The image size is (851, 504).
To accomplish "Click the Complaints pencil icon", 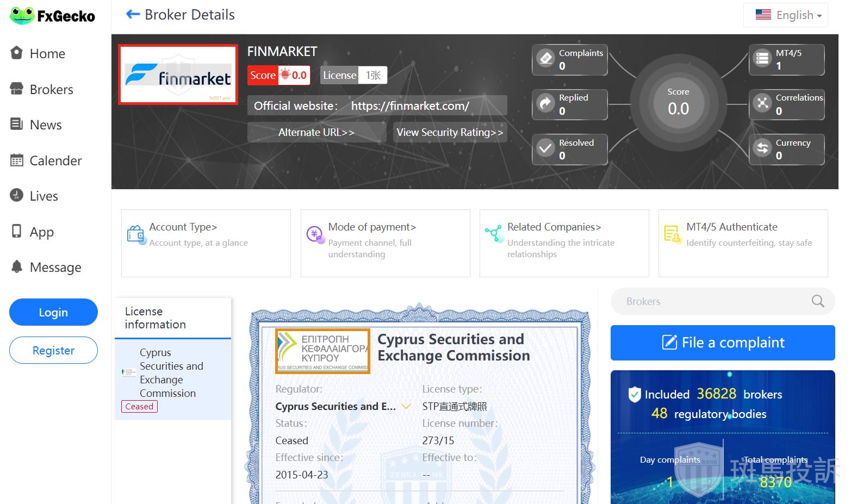I will click(545, 59).
